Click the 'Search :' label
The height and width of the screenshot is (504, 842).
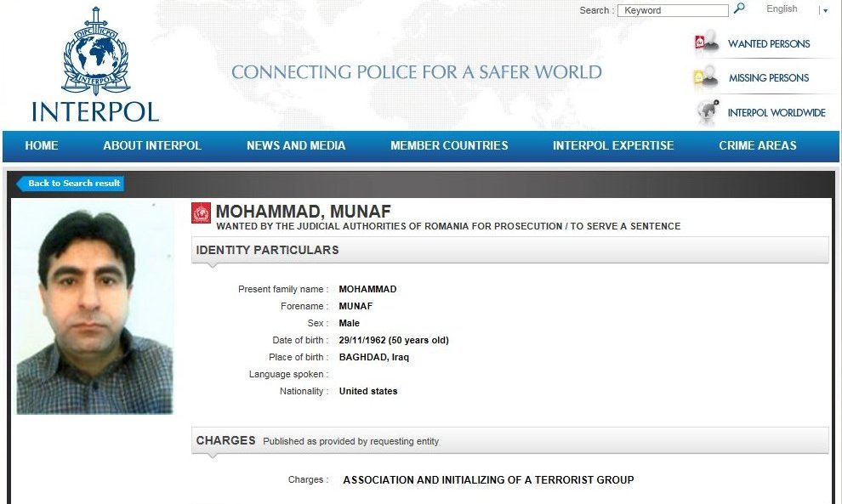(596, 10)
